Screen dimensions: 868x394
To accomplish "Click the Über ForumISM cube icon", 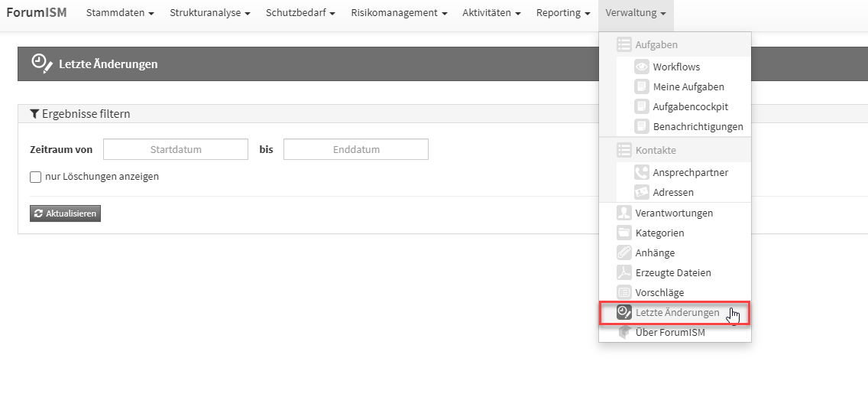I will point(623,333).
